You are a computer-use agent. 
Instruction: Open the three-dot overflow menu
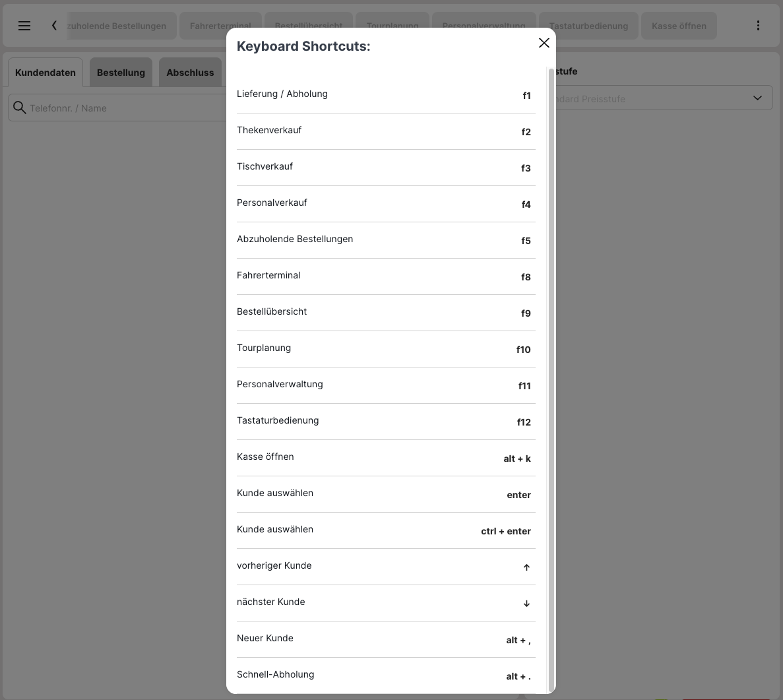[758, 26]
